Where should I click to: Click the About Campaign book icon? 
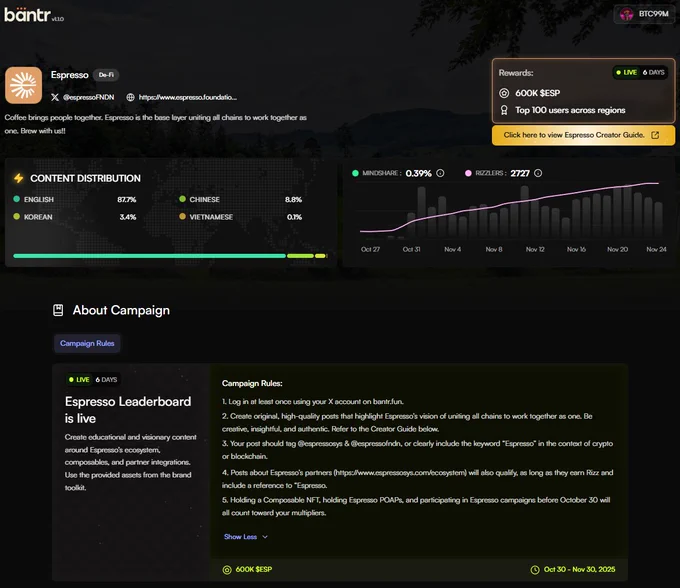pyautogui.click(x=58, y=310)
